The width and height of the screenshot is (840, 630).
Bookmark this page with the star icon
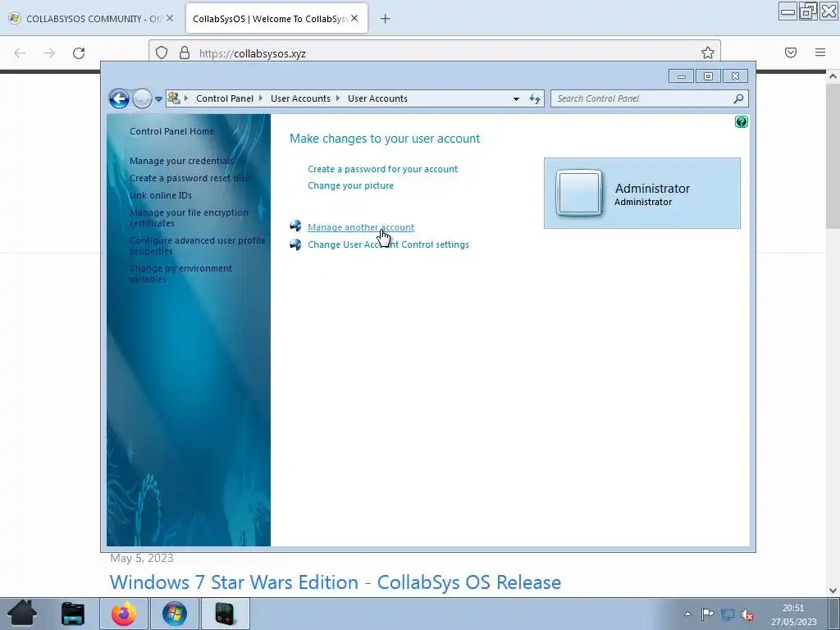tap(708, 52)
